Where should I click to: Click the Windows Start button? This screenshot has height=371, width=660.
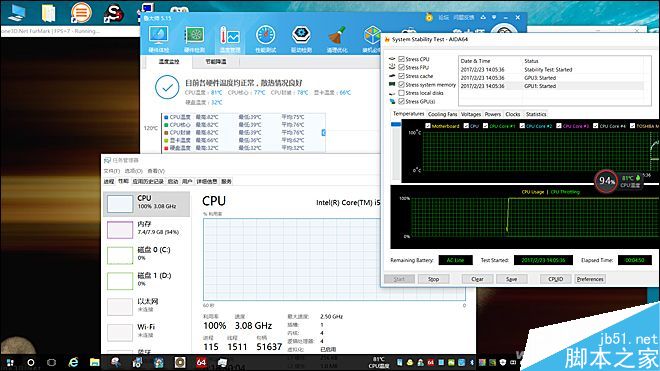[10, 362]
